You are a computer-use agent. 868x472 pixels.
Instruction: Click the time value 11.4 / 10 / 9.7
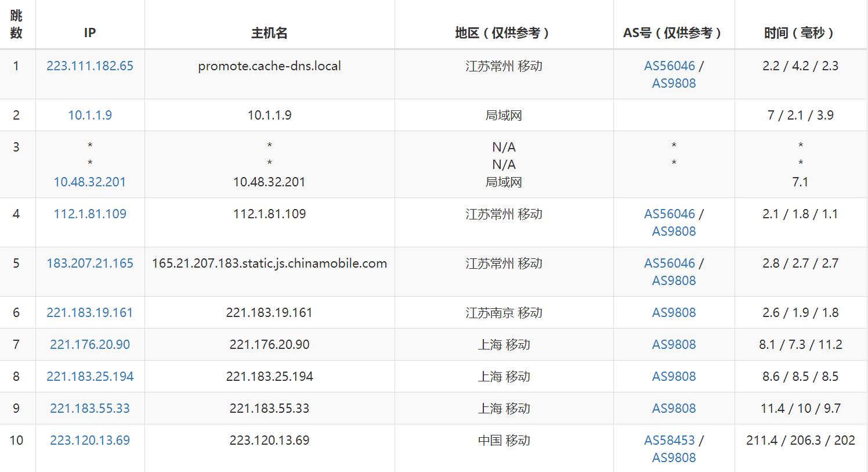click(800, 408)
